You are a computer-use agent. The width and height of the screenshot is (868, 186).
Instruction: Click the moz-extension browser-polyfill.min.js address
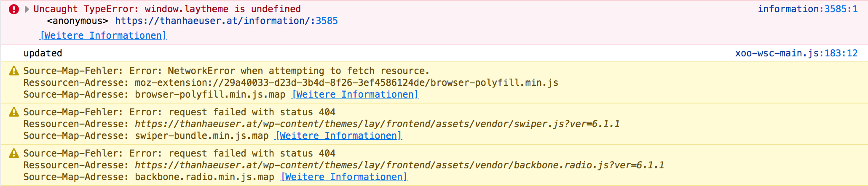pos(346,82)
